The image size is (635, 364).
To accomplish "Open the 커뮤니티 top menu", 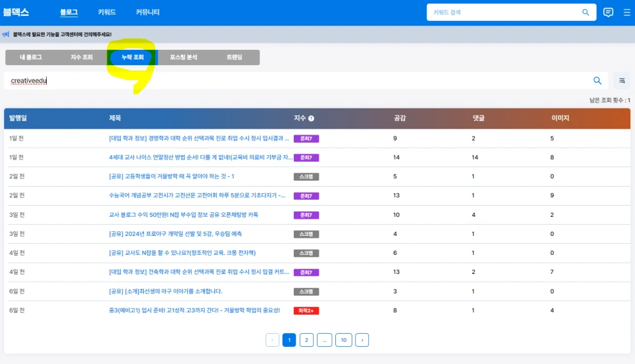I will point(147,12).
